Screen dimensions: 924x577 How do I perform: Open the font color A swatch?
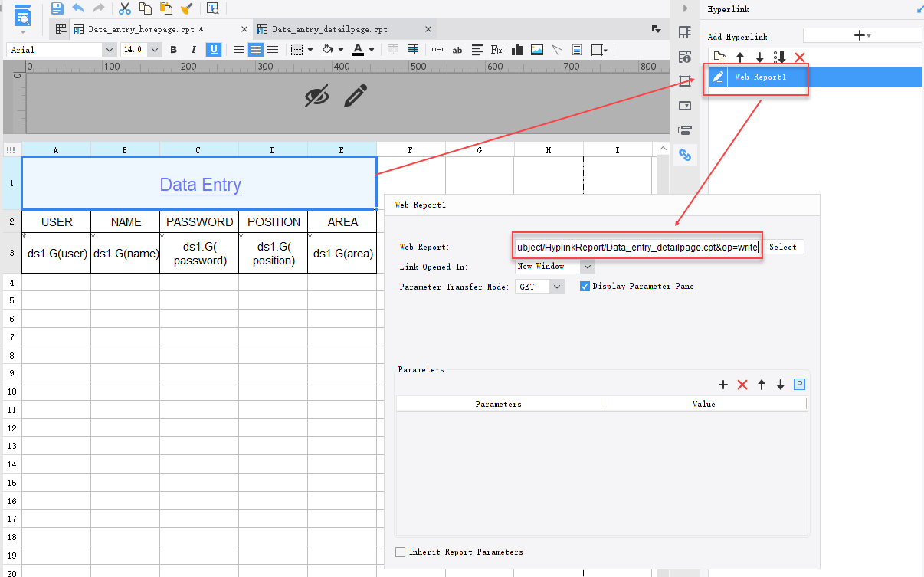[x=358, y=50]
